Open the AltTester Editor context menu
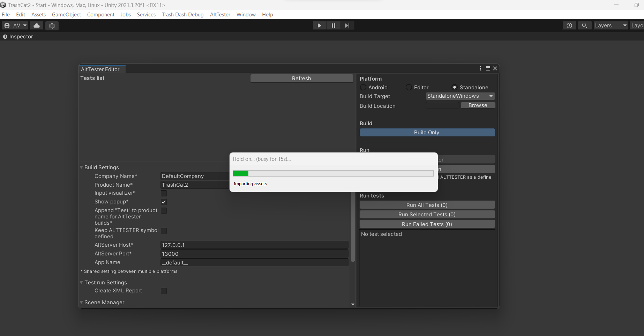Image resolution: width=644 pixels, height=336 pixels. (x=480, y=68)
